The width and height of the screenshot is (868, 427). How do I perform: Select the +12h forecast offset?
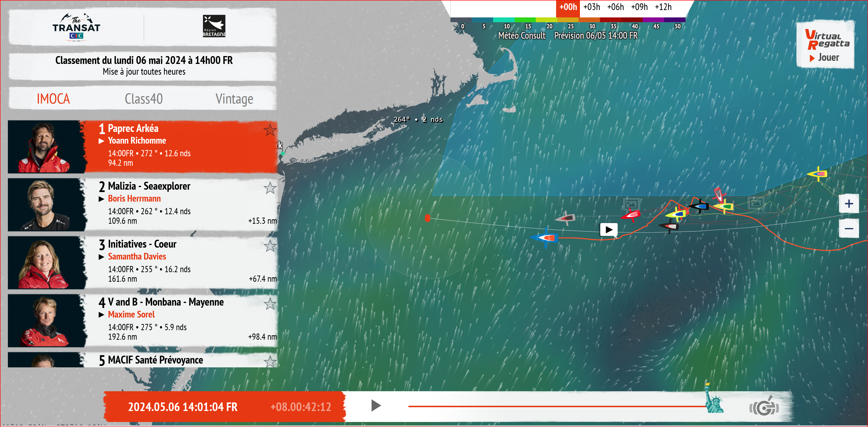click(663, 7)
